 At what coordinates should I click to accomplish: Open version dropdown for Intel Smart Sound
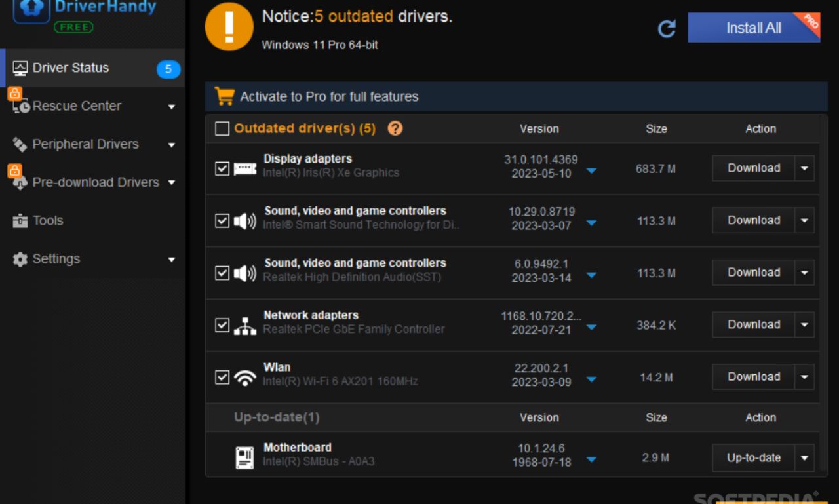[591, 223]
